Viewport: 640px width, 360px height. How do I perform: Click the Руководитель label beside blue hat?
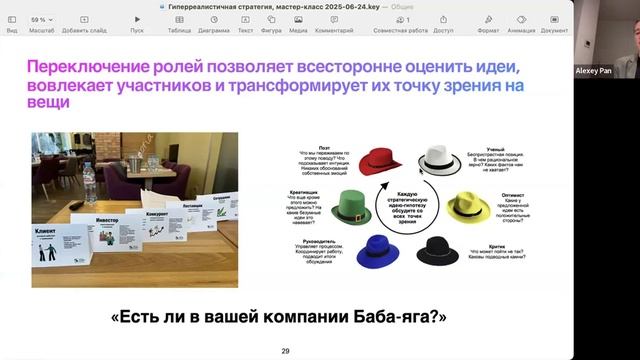[319, 242]
